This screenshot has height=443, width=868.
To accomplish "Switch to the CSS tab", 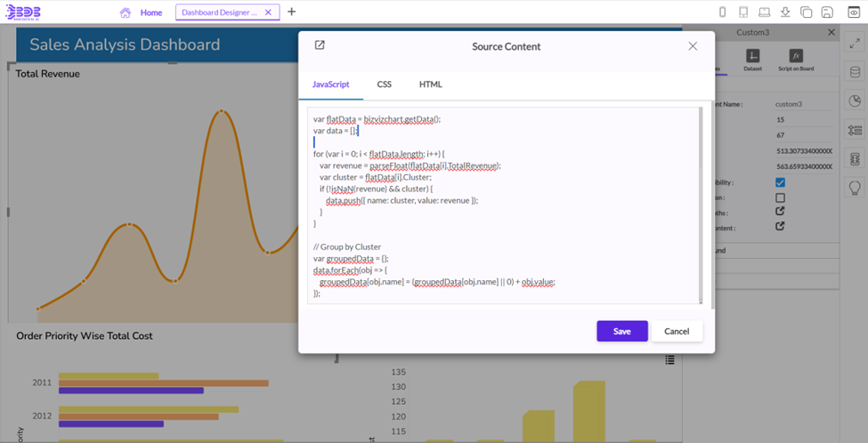I will 384,85.
